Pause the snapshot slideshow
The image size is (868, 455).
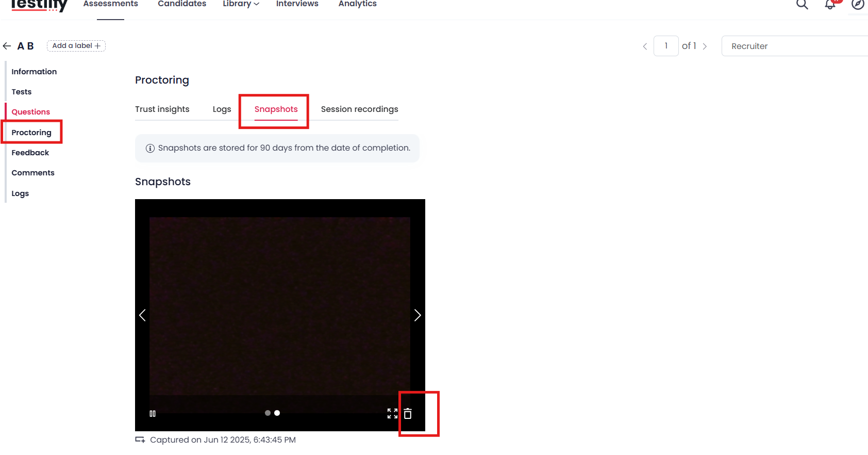pyautogui.click(x=153, y=414)
